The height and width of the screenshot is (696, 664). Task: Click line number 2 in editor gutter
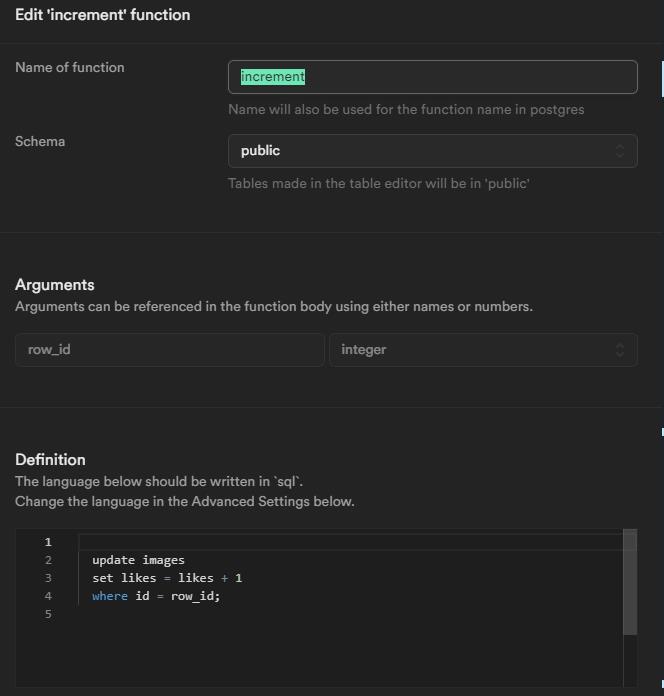click(48, 560)
